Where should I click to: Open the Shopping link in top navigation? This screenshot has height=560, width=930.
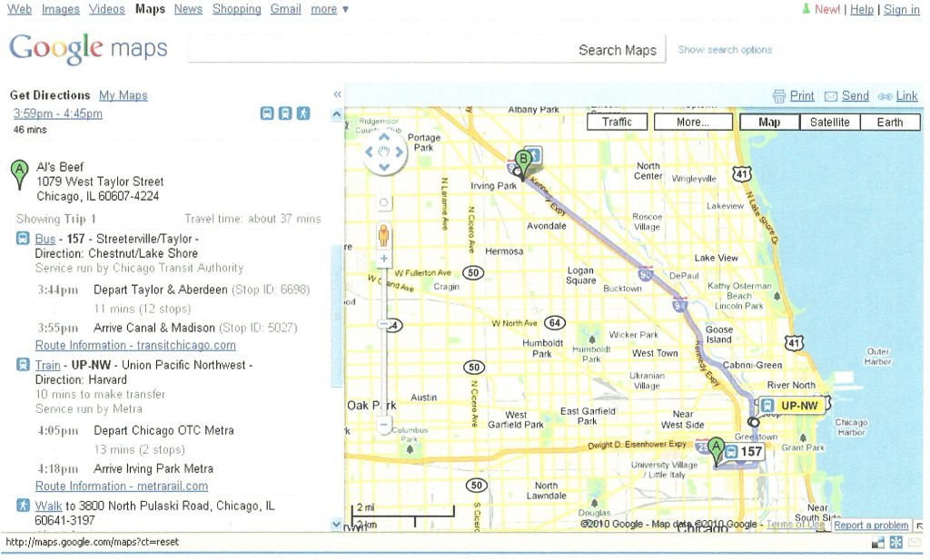pyautogui.click(x=237, y=9)
